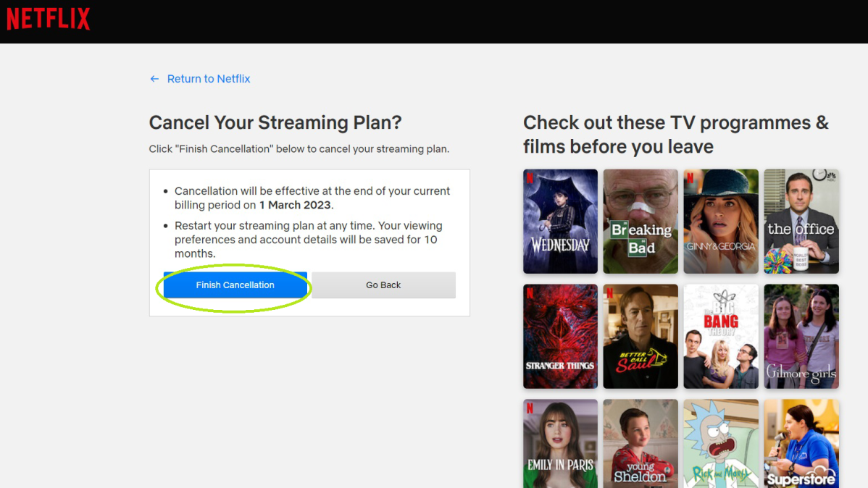Click the 'Click "Finish Cancellation" below' instruction text
Viewport: 868px width, 488px height.
coord(299,149)
